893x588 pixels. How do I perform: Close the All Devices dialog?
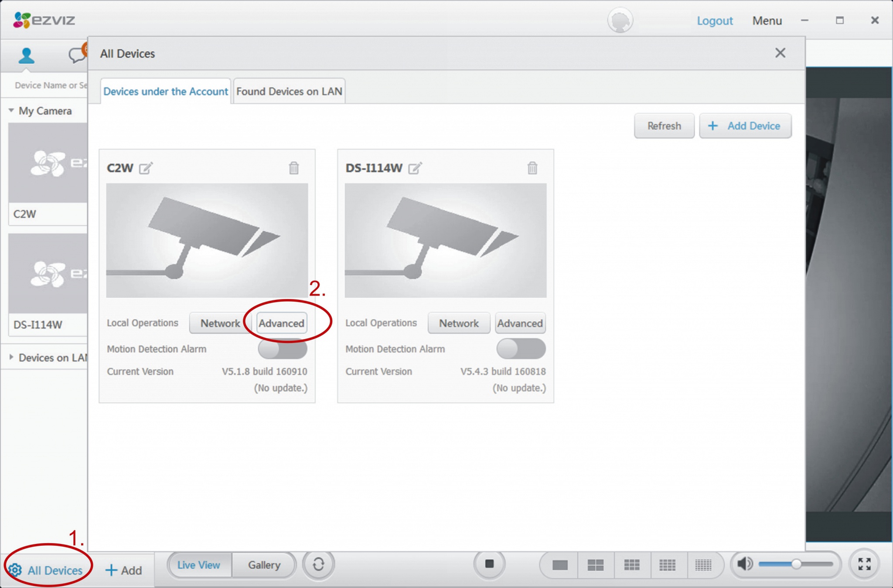tap(780, 53)
